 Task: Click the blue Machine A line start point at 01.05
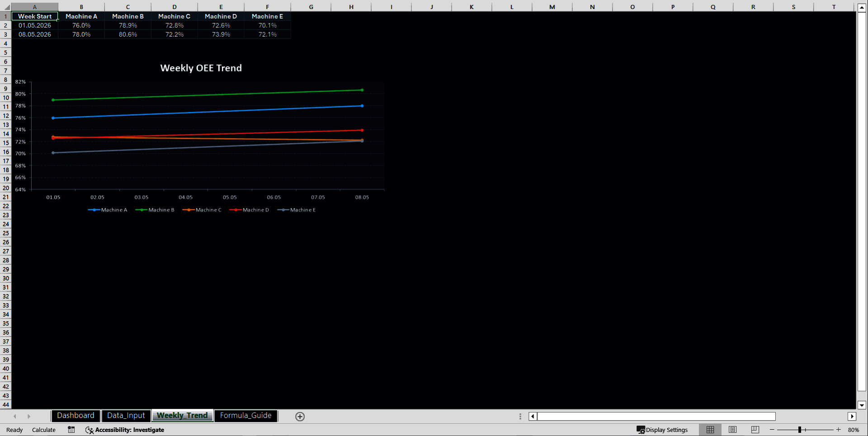point(53,118)
